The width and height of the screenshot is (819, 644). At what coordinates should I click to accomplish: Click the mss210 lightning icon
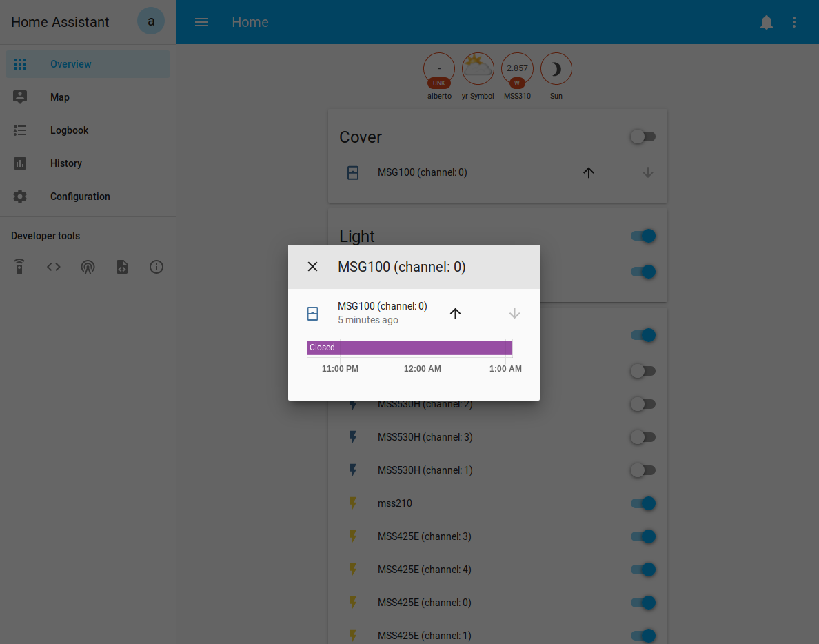[353, 503]
